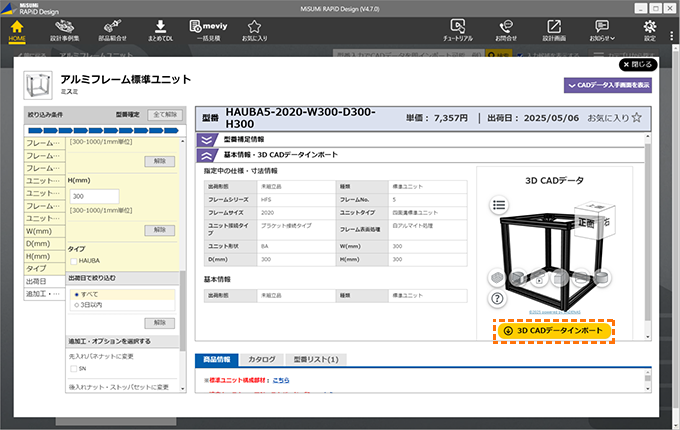680x430 pixels.
Task: Expand the 型番補足情報 section
Action: pos(207,140)
